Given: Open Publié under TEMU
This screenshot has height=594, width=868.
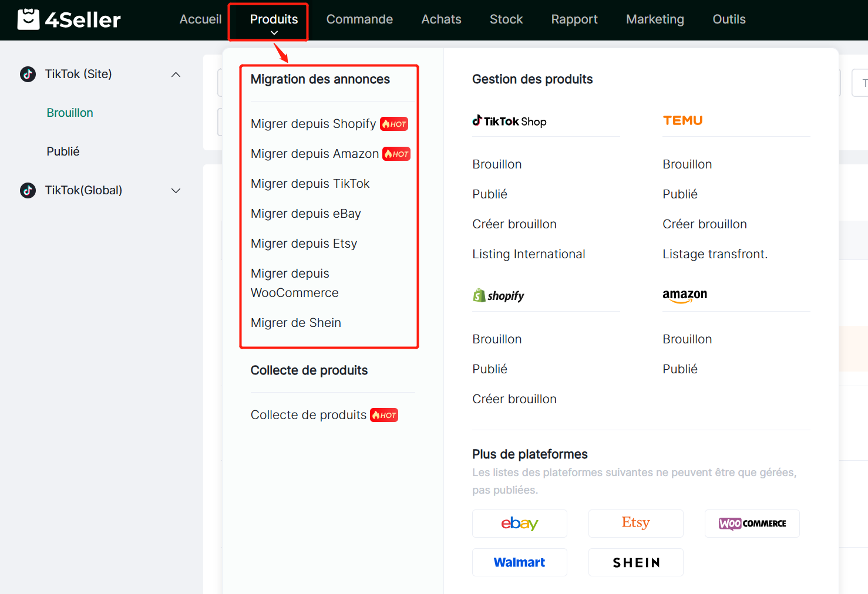Looking at the screenshot, I should point(680,194).
